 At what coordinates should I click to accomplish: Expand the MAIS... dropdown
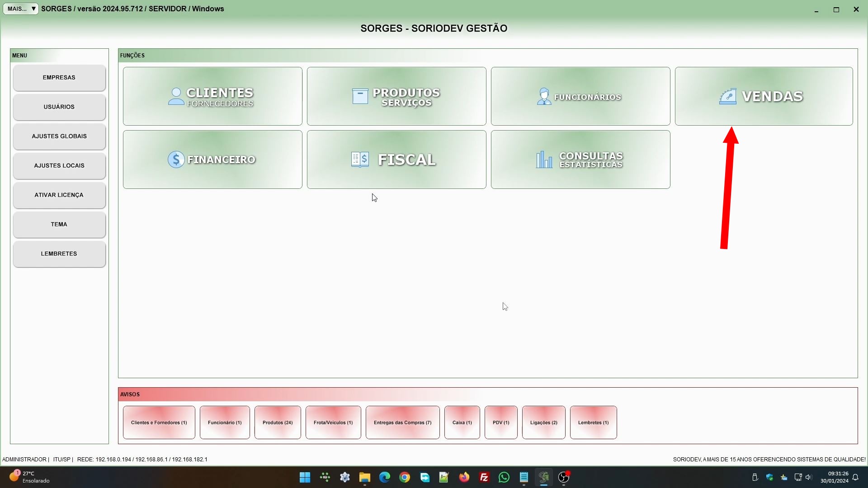(21, 9)
